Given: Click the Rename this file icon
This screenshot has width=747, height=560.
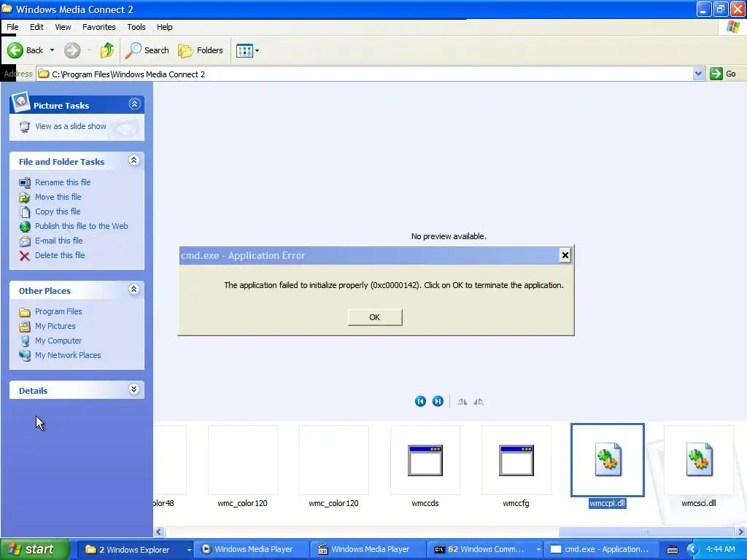Looking at the screenshot, I should point(25,182).
